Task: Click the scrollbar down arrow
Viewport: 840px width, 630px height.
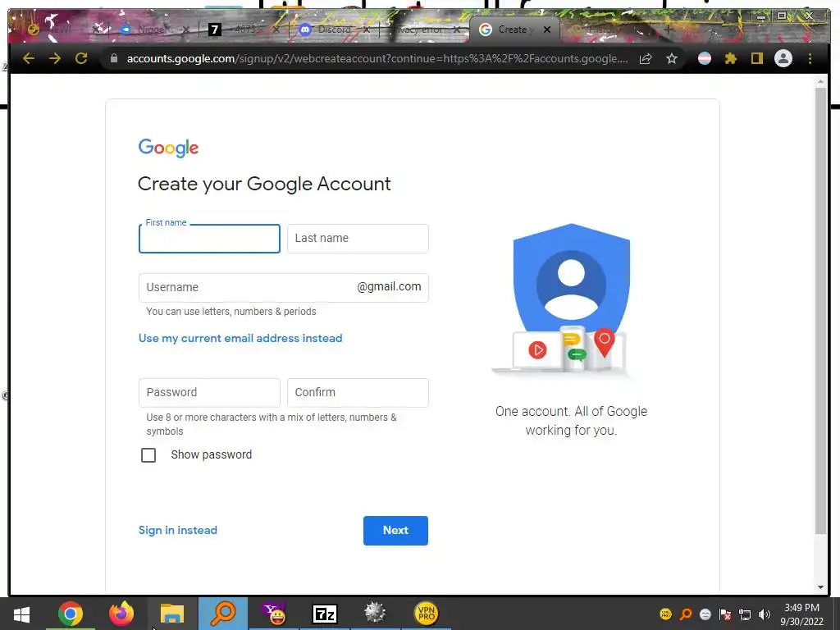Action: (x=820, y=587)
